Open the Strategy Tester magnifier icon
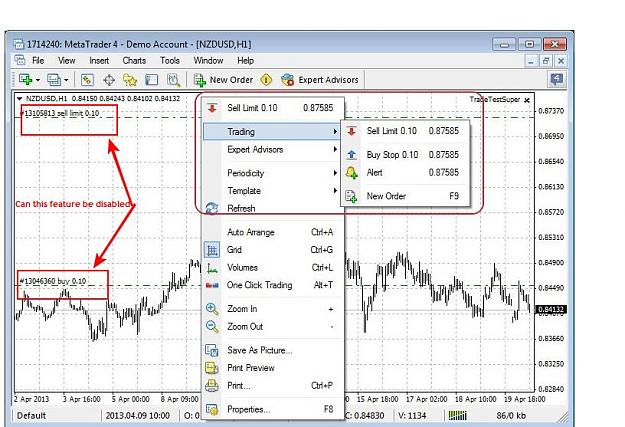The width and height of the screenshot is (625, 427). click(173, 80)
